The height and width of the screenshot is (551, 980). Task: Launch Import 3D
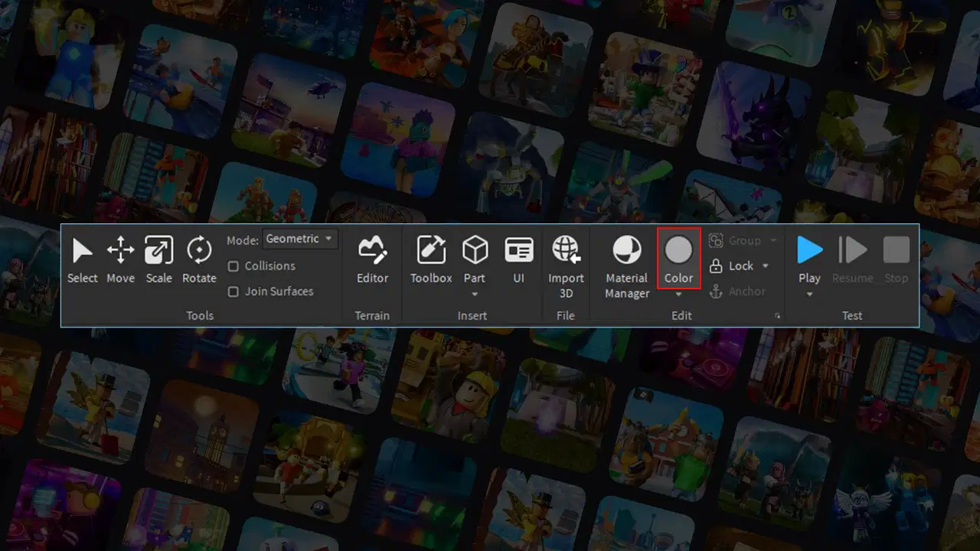tap(566, 266)
